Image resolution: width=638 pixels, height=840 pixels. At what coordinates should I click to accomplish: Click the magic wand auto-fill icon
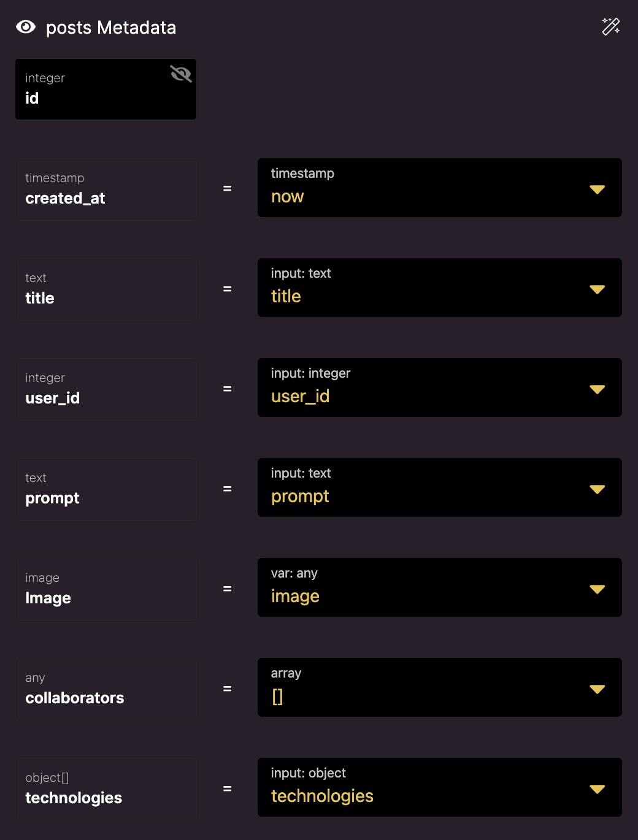coord(611,26)
